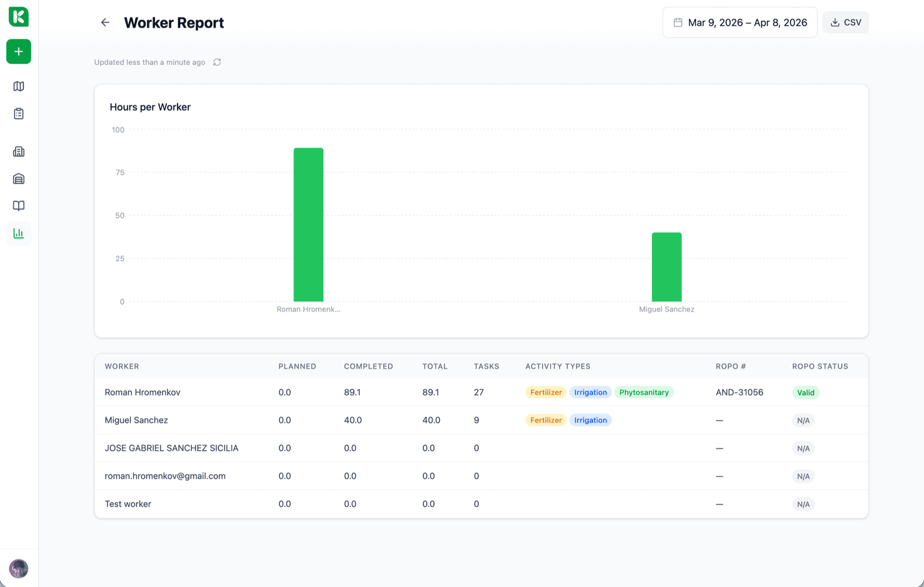Click the COMPLETED column header
Viewport: 924px width, 587px height.
pos(368,366)
